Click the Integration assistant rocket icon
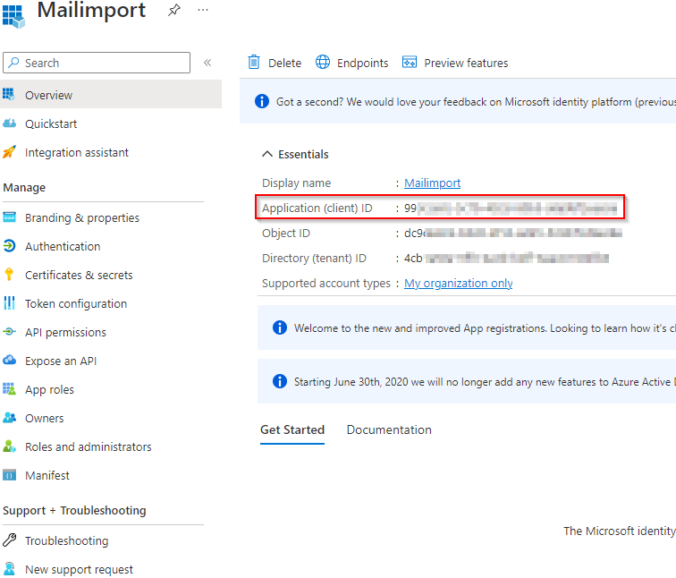This screenshot has height=578, width=676. tap(9, 152)
